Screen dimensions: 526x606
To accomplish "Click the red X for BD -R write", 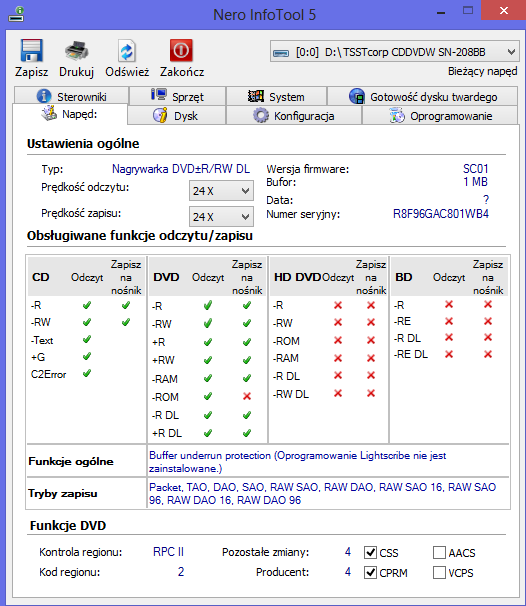I will [488, 305].
